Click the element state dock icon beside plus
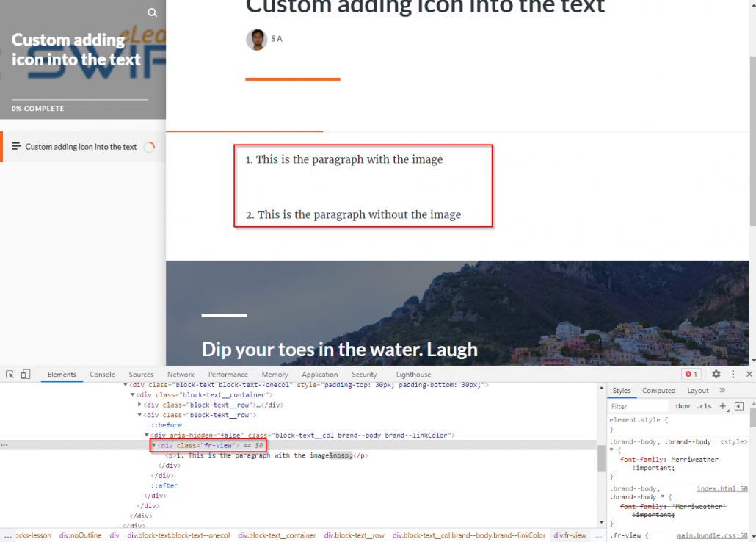 coord(739,405)
